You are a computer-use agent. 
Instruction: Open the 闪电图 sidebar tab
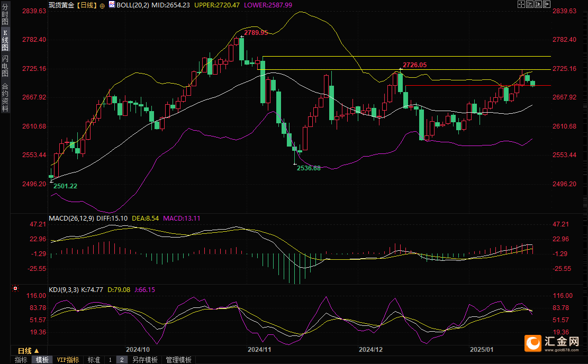point(5,66)
